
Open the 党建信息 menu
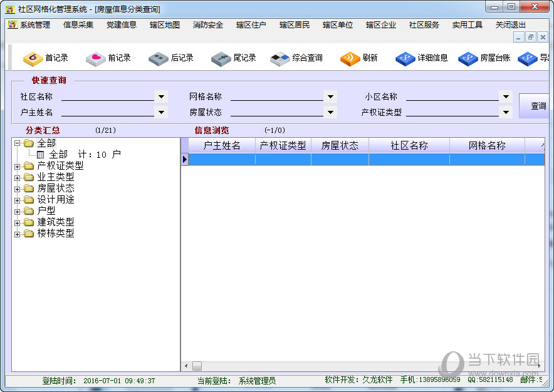tap(121, 24)
